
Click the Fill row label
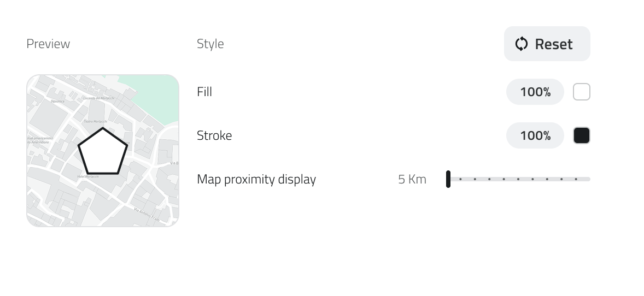click(204, 92)
